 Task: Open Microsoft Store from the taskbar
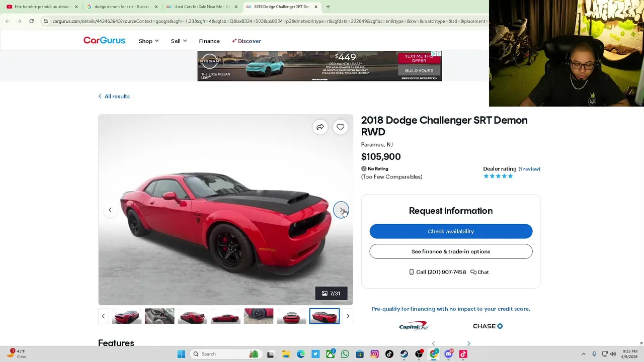(360, 354)
